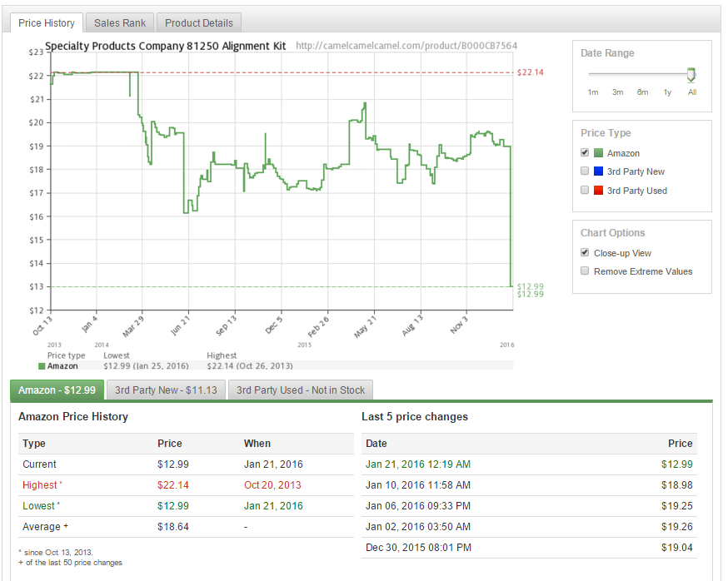728x581 pixels.
Task: Select the Price History tab
Action: coord(47,23)
